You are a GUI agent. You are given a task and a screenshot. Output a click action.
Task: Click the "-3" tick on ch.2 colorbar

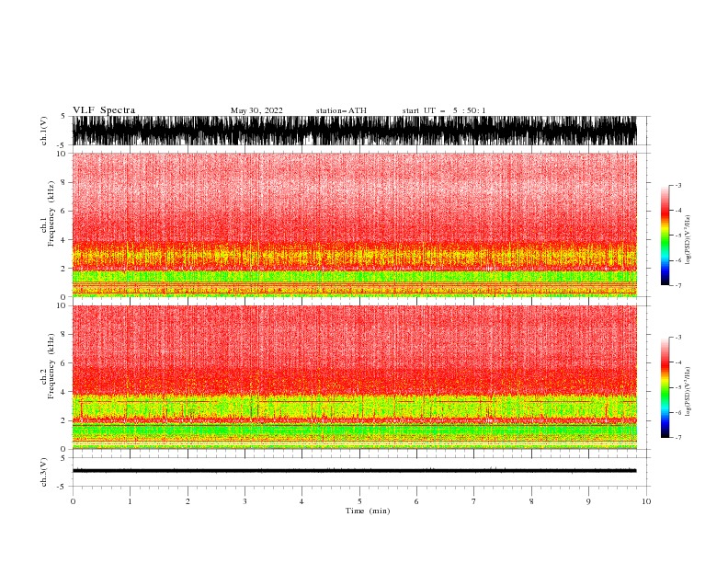(677, 338)
